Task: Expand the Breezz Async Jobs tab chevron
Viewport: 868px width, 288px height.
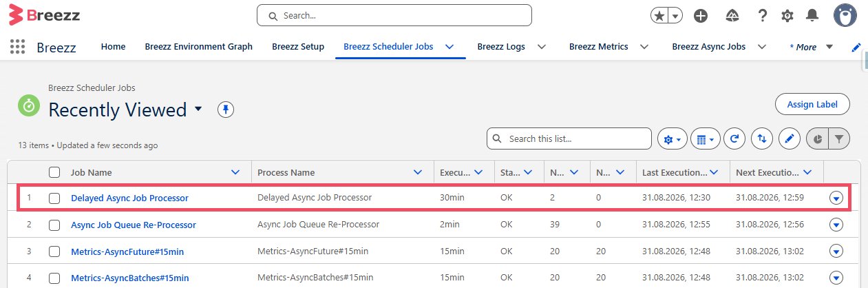Action: click(761, 47)
